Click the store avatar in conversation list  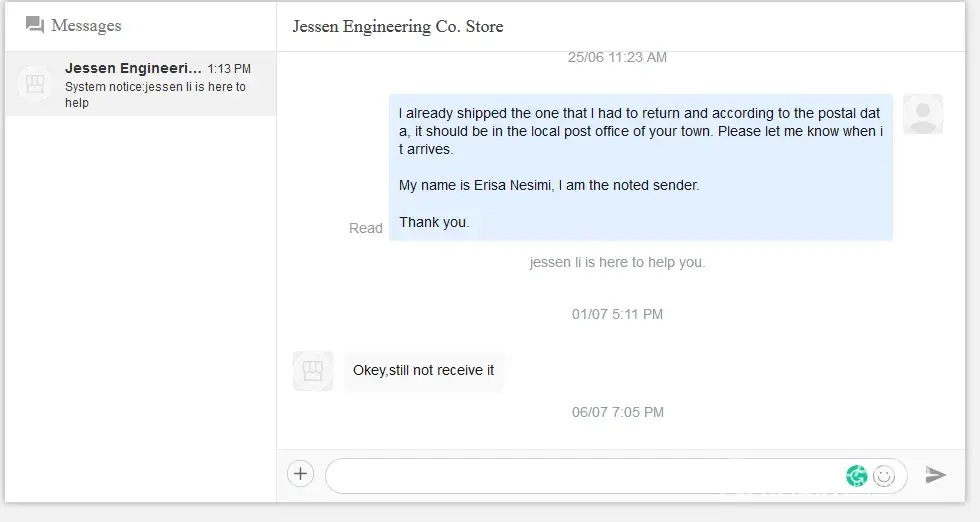pyautogui.click(x=35, y=84)
